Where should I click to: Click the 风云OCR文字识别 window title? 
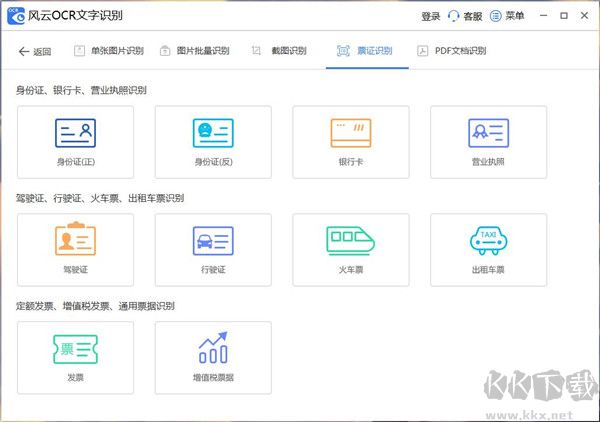(75, 15)
